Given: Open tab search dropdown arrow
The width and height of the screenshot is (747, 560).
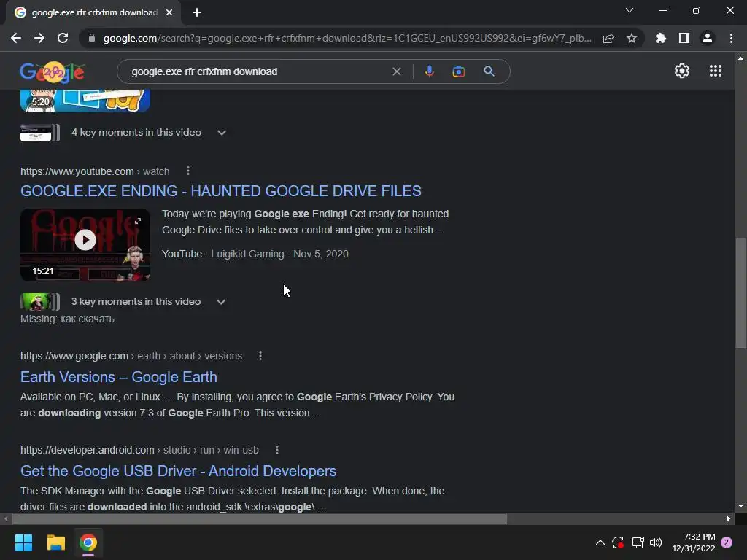Looking at the screenshot, I should point(630,10).
